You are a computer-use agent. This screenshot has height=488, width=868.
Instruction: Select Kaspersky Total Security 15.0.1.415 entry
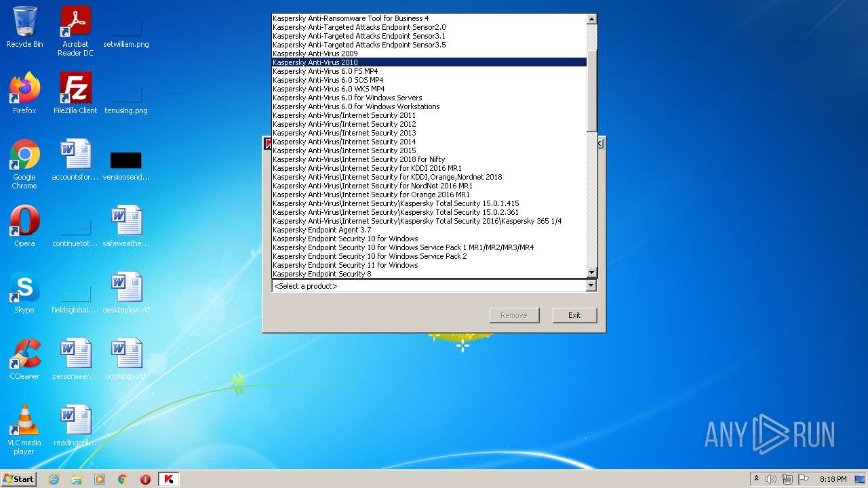pos(429,203)
